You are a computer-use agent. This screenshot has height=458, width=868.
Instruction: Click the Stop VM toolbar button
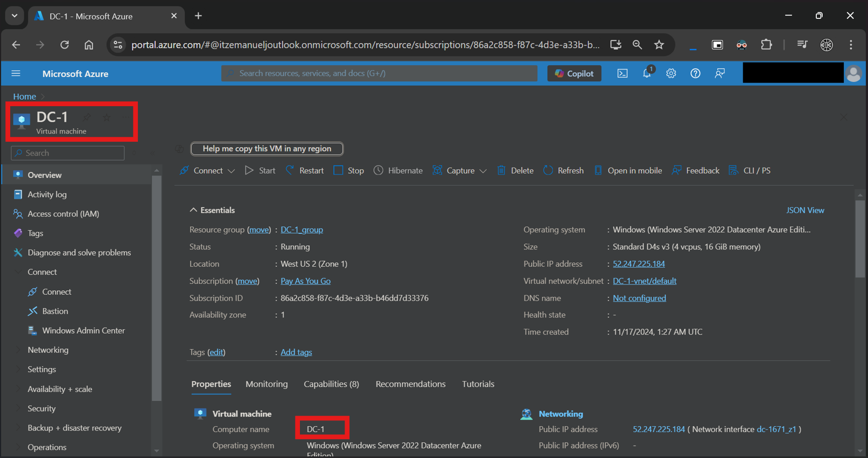[349, 170]
